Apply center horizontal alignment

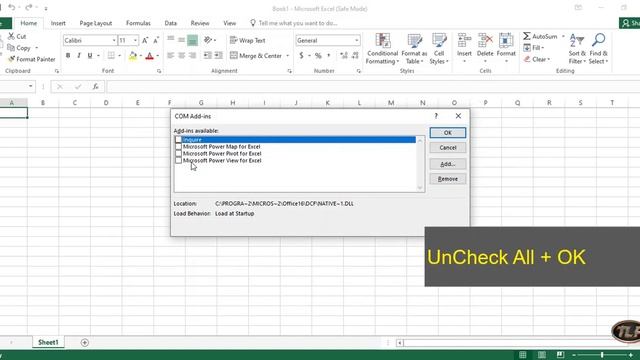(x=182, y=56)
